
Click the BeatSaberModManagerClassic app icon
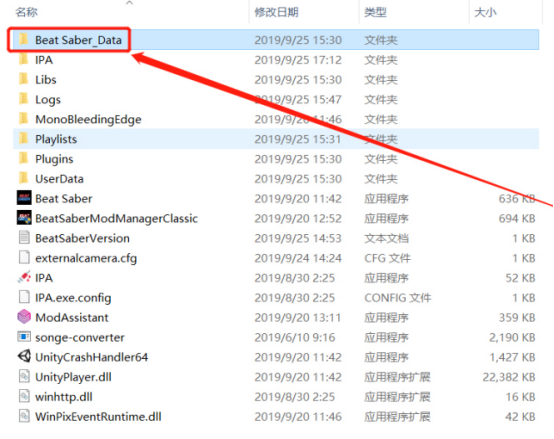24,218
